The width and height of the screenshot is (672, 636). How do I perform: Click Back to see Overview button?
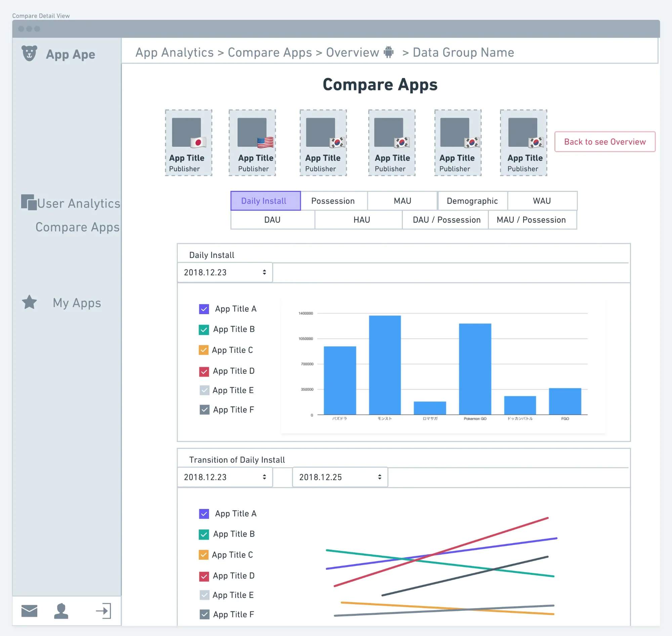pos(604,142)
